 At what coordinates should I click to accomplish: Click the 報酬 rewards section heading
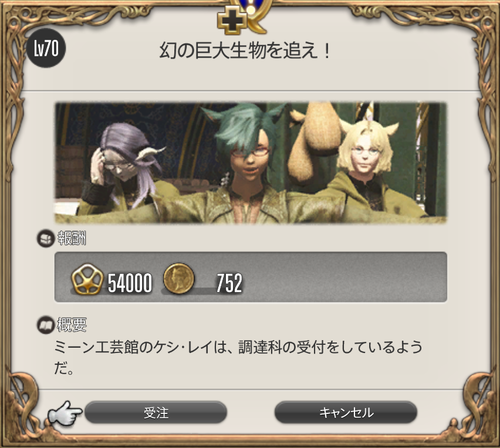(x=72, y=238)
